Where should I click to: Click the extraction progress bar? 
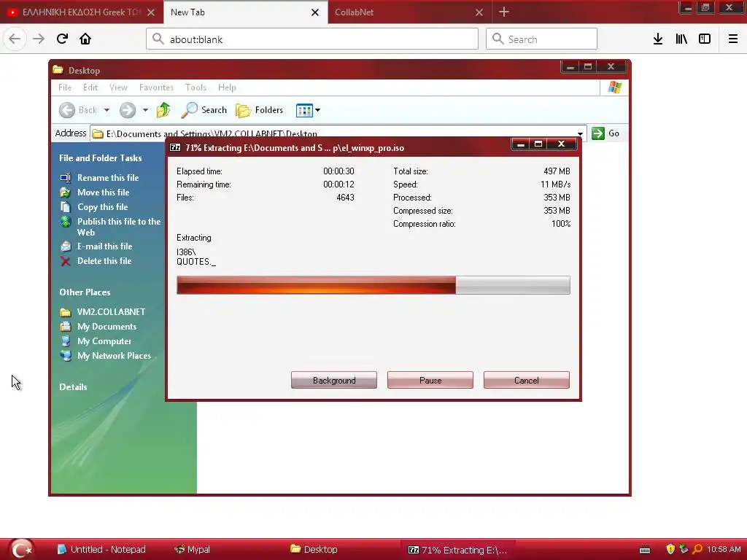(373, 285)
